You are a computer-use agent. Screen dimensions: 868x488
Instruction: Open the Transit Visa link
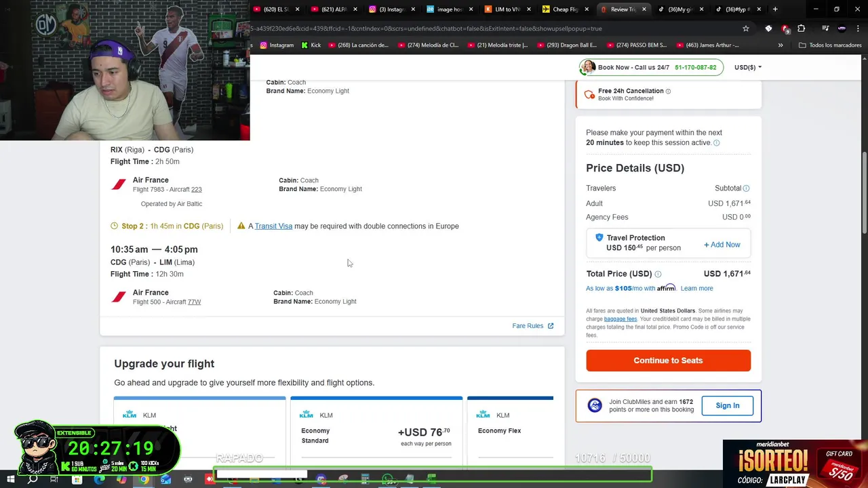pos(273,226)
